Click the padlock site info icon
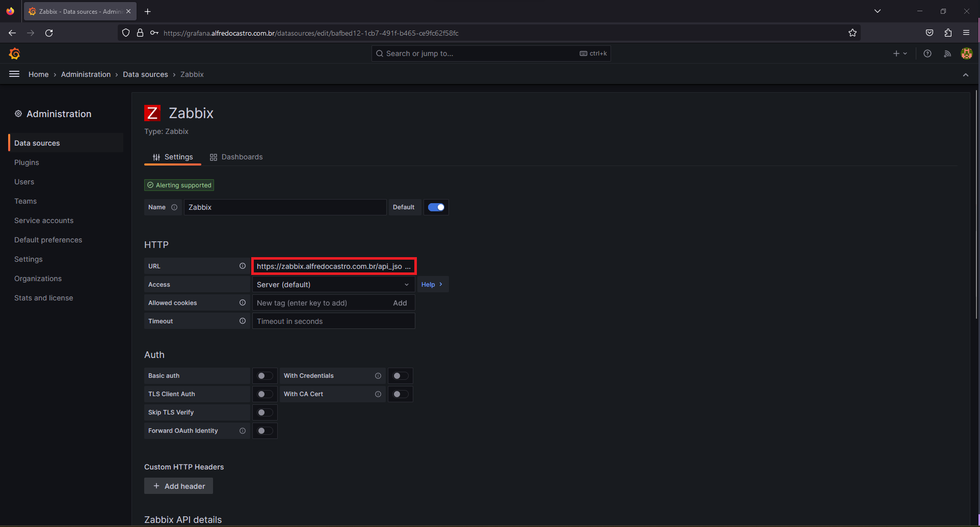Screen dimensions: 980x527 [140, 33]
